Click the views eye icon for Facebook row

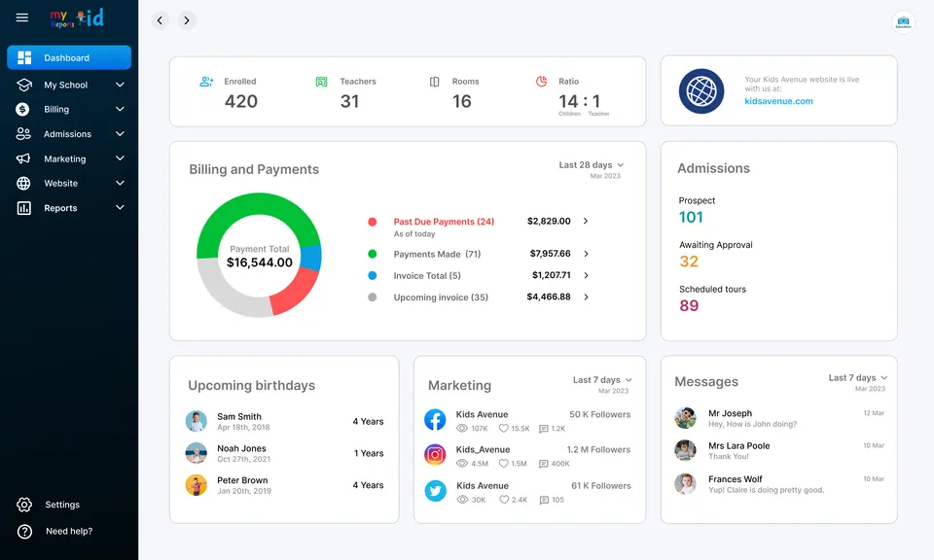coord(461,429)
